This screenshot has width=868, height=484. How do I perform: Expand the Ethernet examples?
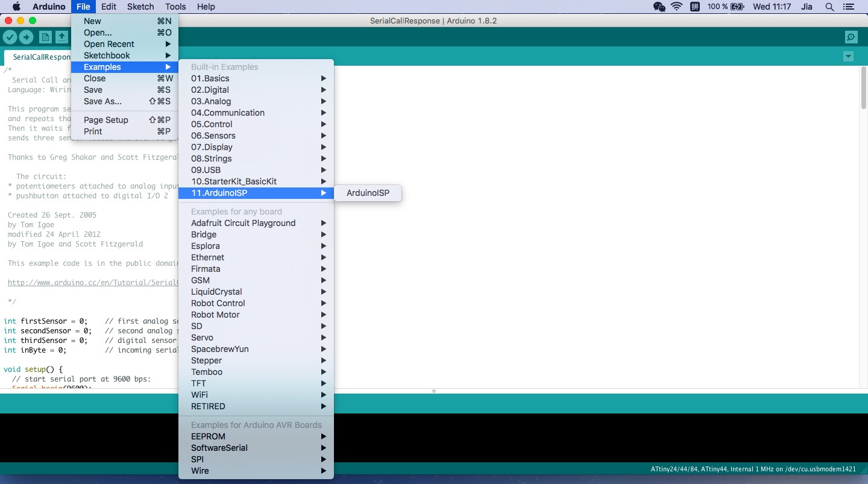point(256,257)
